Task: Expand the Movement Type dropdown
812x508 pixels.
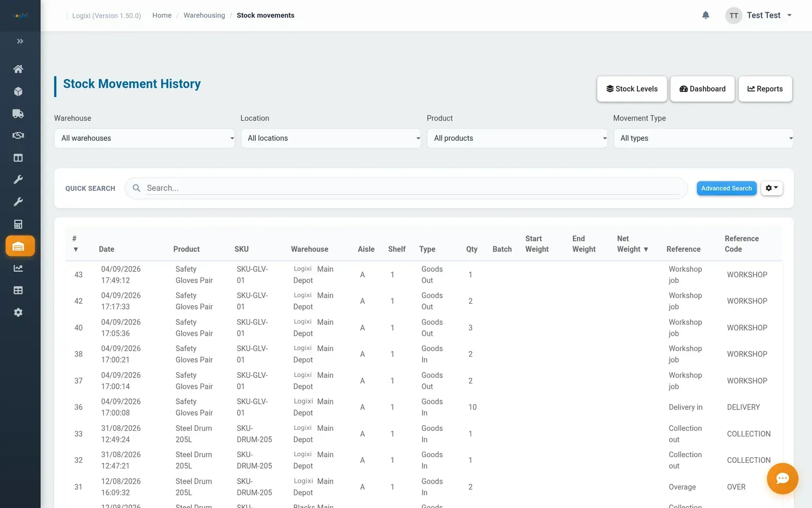Action: [703, 138]
